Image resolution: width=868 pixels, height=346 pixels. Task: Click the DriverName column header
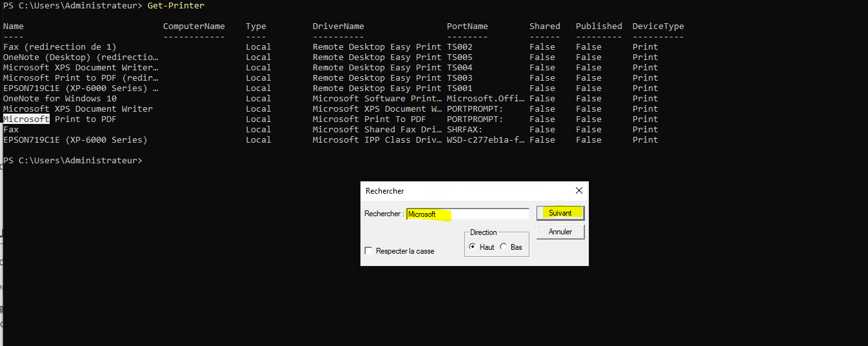coord(339,26)
